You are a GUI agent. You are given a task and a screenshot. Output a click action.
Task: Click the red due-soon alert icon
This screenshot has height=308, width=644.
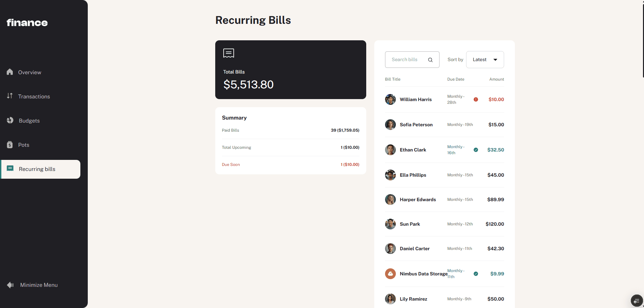click(476, 99)
